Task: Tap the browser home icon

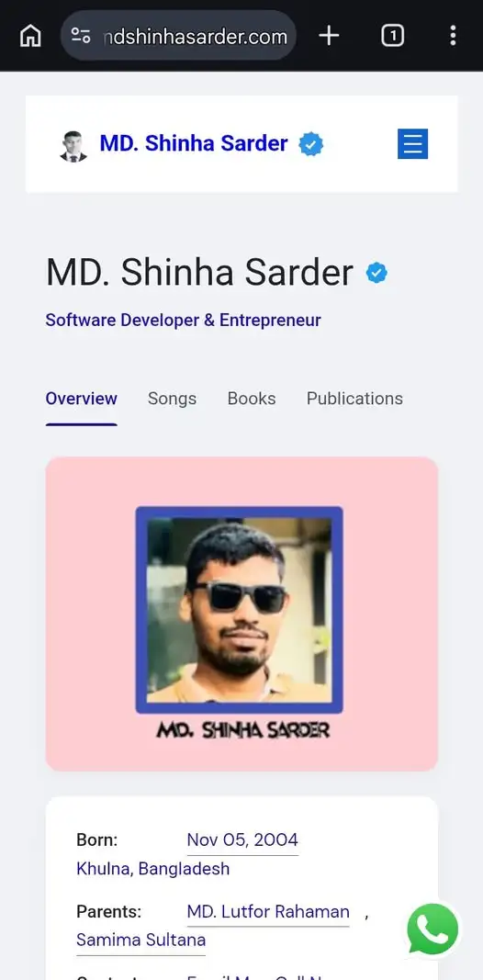Action: tap(30, 36)
